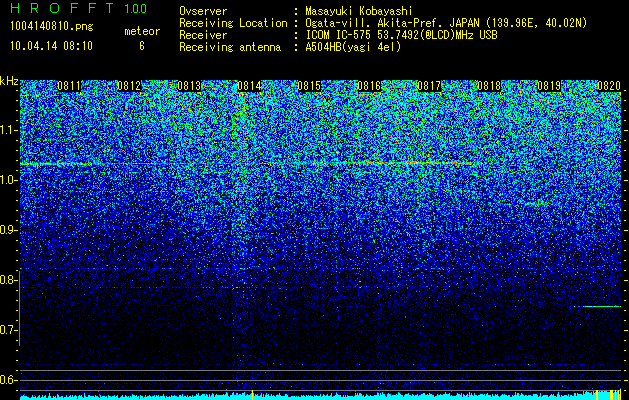Click the meteor count 6

point(142,46)
